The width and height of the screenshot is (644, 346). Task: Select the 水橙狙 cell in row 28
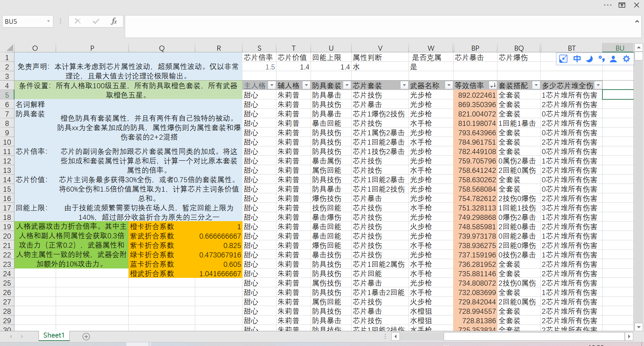tap(431, 311)
